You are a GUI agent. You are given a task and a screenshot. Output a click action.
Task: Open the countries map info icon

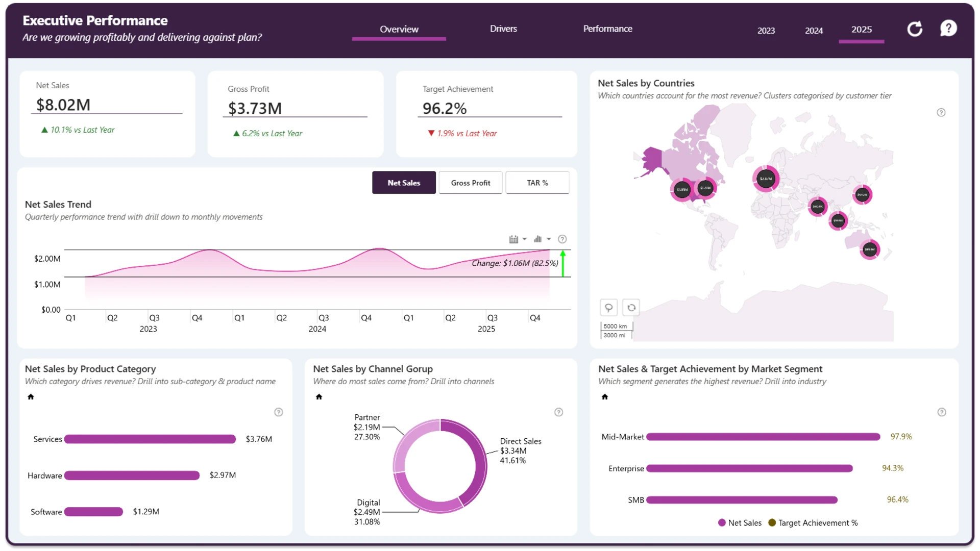[941, 113]
